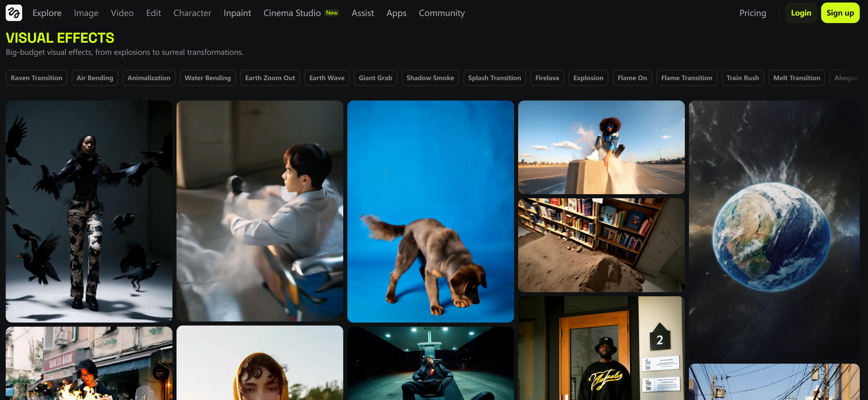Select the Raven Transition effect tag

36,78
